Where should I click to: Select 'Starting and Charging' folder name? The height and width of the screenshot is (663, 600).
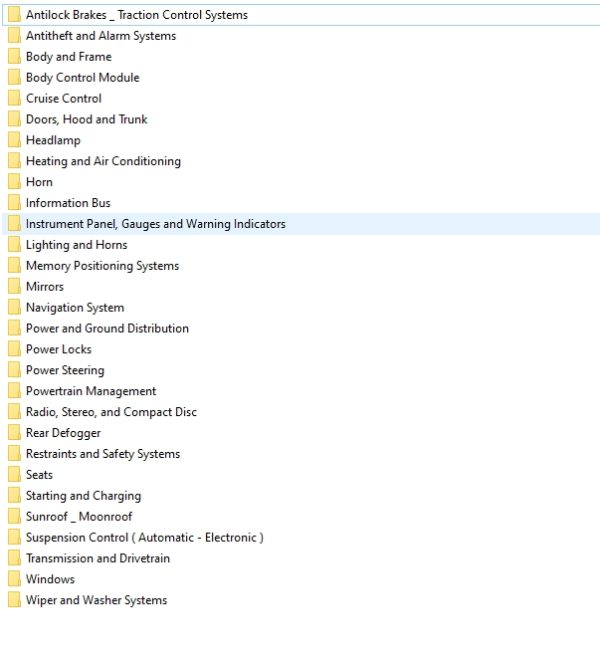click(x=84, y=496)
